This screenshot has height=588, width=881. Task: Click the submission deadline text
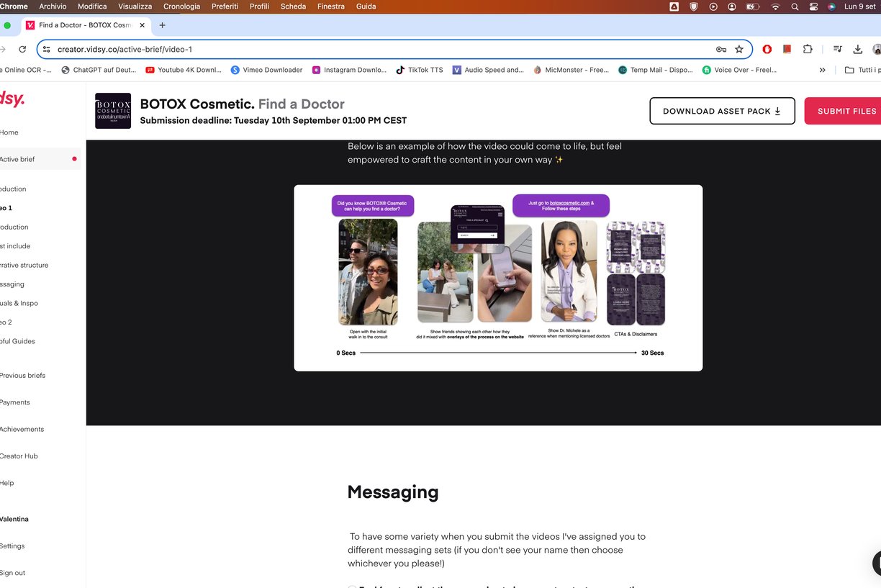274,120
